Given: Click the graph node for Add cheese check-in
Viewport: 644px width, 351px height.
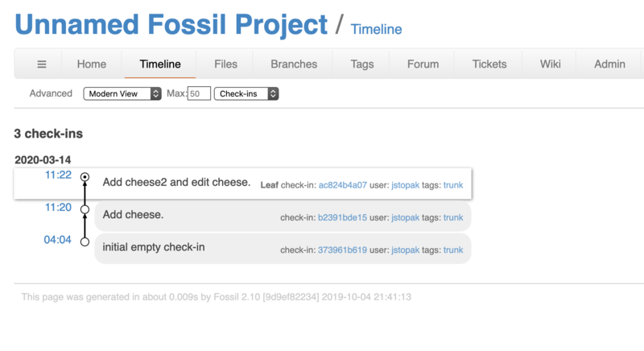Looking at the screenshot, I should click(85, 209).
